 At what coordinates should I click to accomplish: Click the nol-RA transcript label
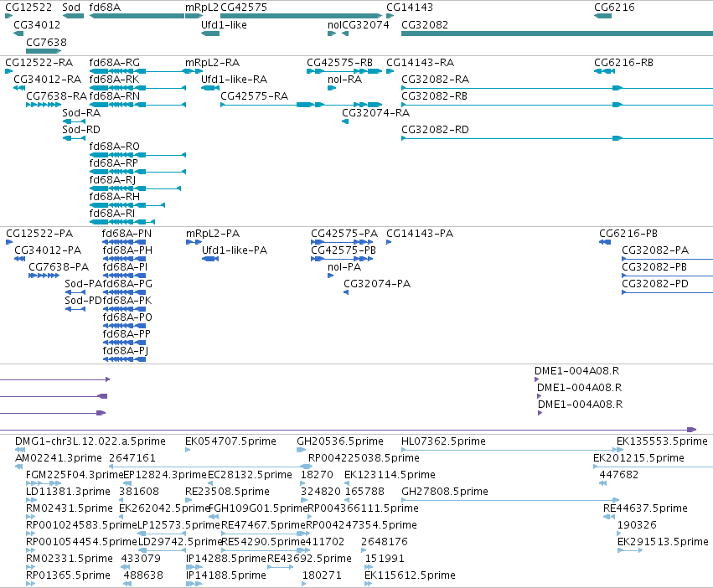click(x=344, y=79)
